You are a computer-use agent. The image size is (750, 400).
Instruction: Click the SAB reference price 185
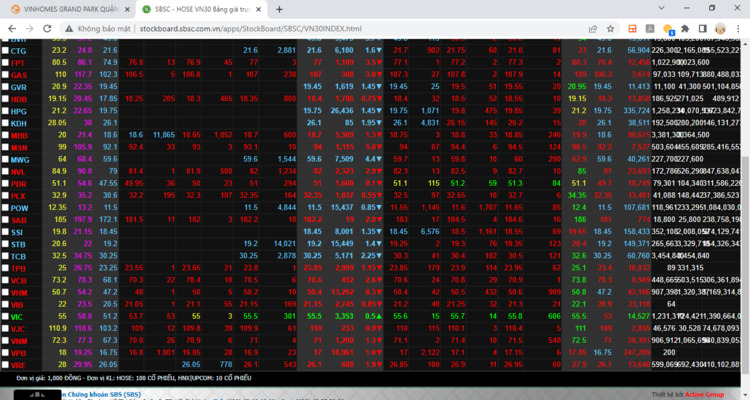[x=60, y=219]
